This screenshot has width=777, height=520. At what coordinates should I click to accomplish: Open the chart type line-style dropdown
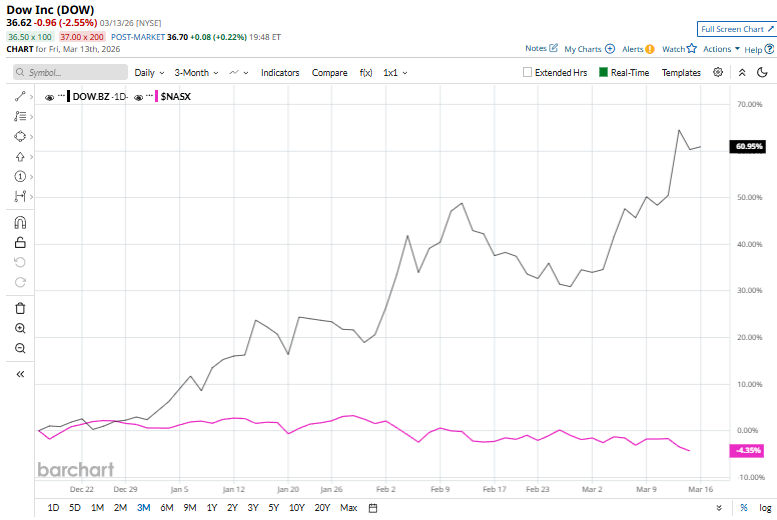point(238,73)
